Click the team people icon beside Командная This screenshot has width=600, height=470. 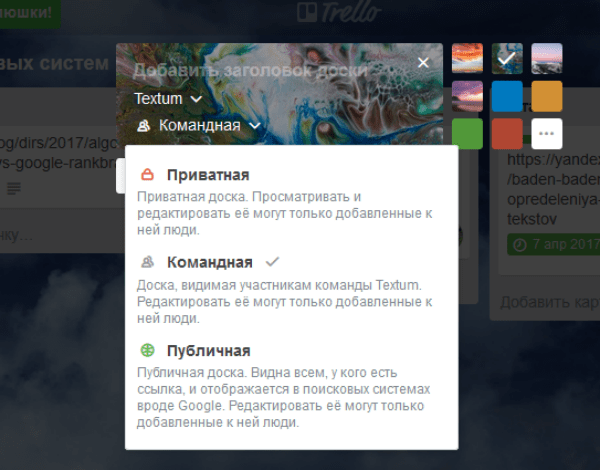pos(143,126)
